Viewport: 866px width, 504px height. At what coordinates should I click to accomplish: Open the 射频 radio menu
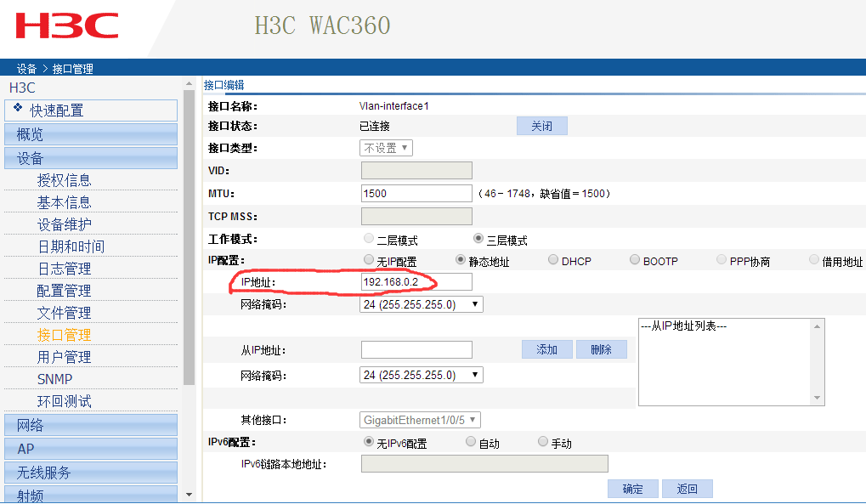tap(91, 495)
